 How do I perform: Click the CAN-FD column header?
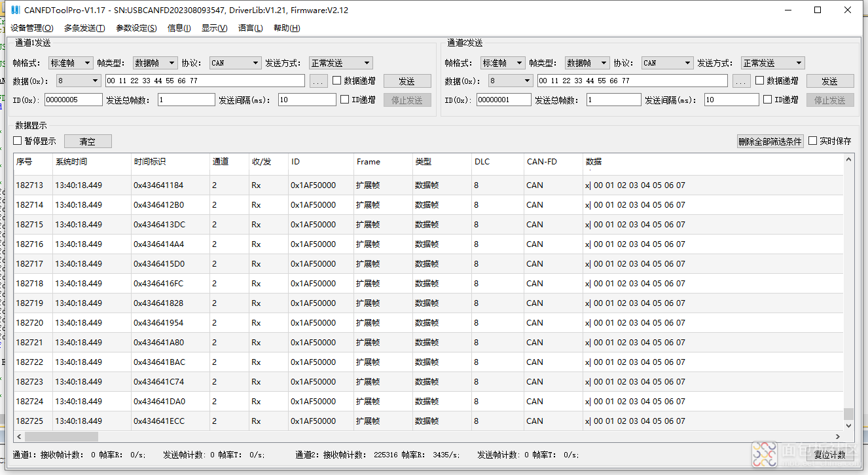[x=553, y=162]
